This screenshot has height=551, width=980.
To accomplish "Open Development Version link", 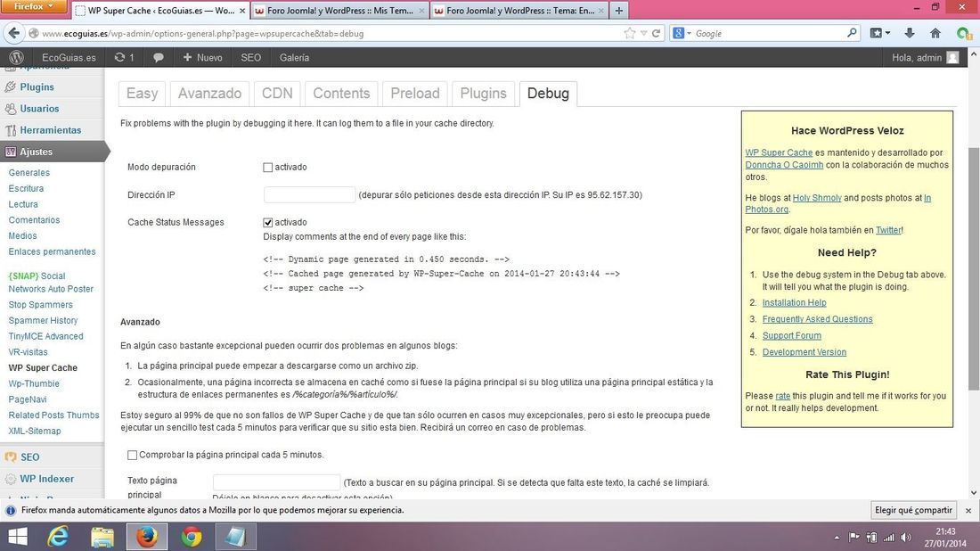I will (804, 352).
